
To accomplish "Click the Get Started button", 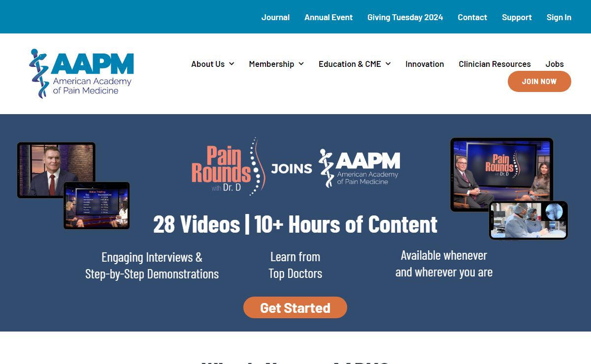I will (x=295, y=307).
